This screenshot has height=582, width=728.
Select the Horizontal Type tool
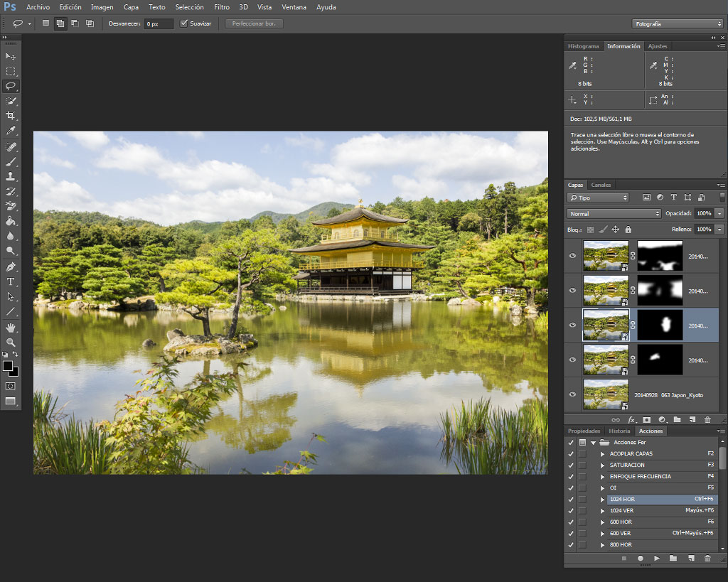click(x=11, y=281)
